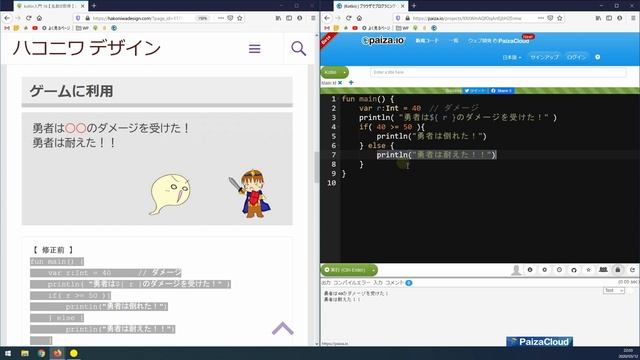Open the 日本語 language dropdown

pyautogui.click(x=512, y=57)
